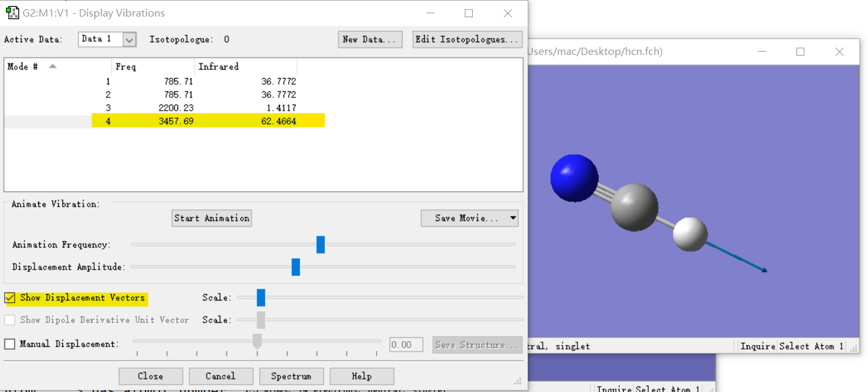
Task: Click the Display Vibrations title bar app icon
Action: (x=12, y=13)
